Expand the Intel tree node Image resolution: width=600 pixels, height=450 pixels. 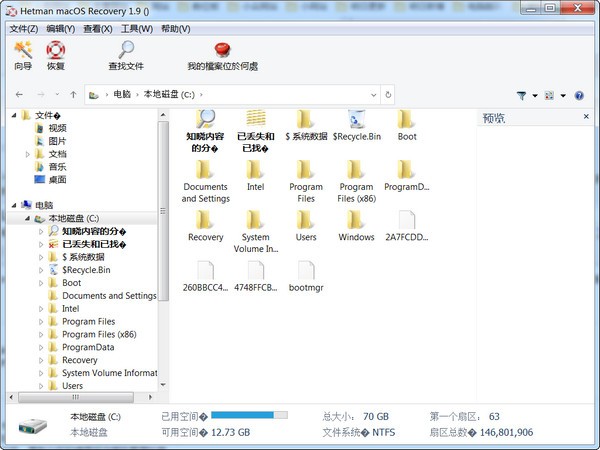tap(41, 309)
